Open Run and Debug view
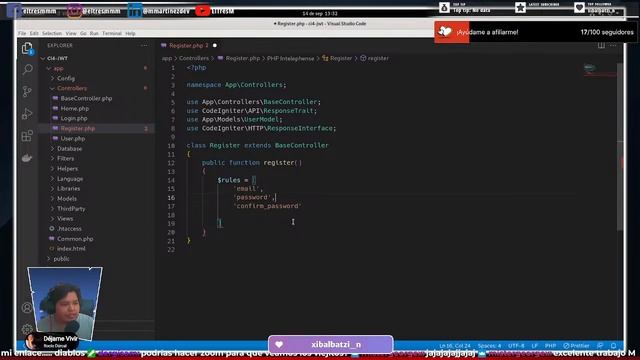Screen dimensions: 640x360 pos(27,113)
